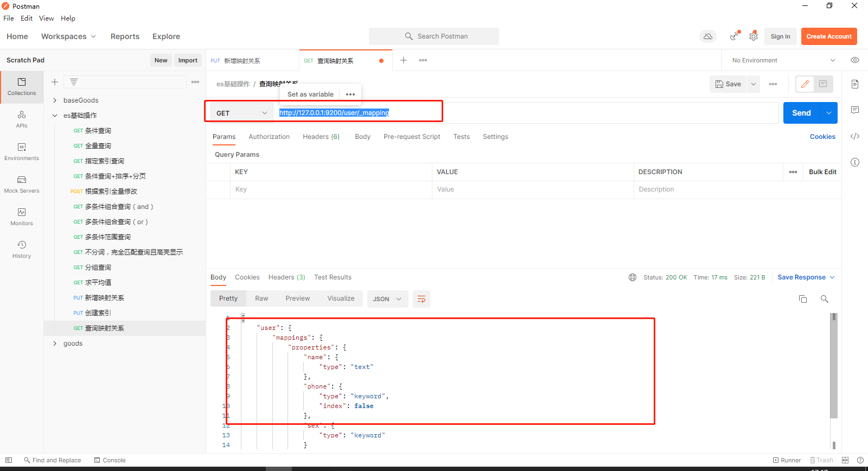Screen dimensions: 868x471
Task: Expand the goods collection
Action: (55, 343)
